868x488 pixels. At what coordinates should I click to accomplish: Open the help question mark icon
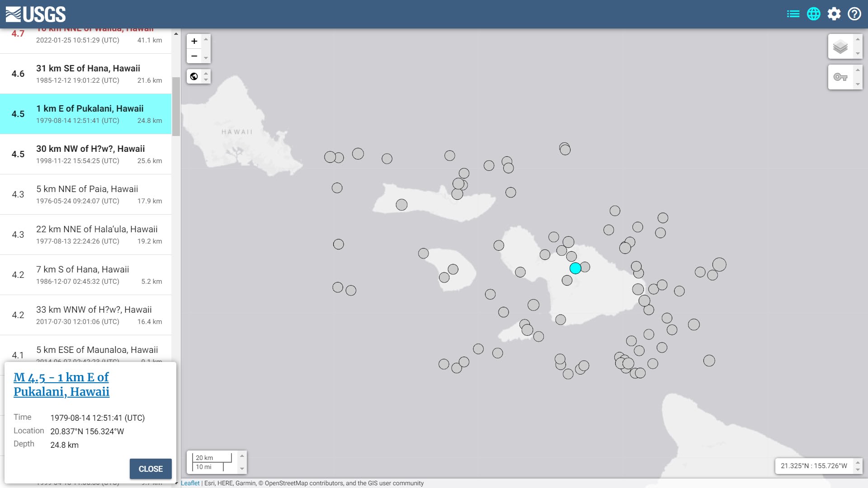point(854,14)
